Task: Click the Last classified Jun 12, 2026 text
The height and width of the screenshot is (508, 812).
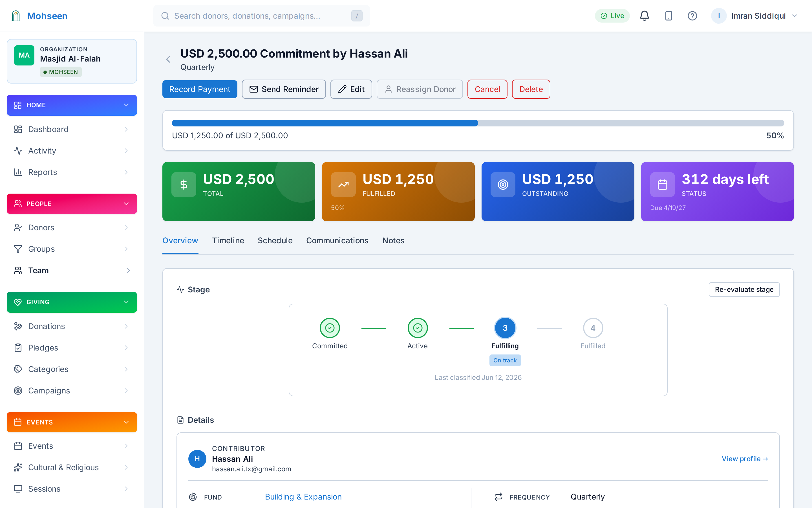Action: (478, 377)
